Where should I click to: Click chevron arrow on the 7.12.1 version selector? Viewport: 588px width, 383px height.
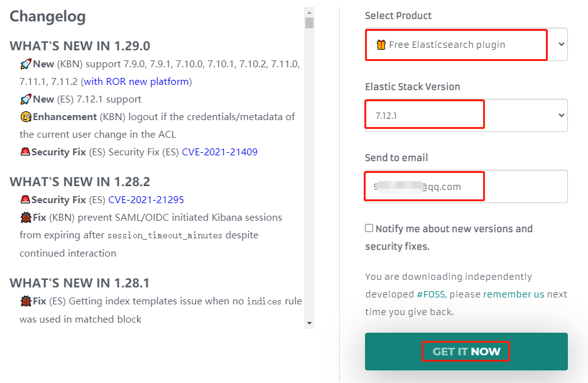pyautogui.click(x=561, y=115)
